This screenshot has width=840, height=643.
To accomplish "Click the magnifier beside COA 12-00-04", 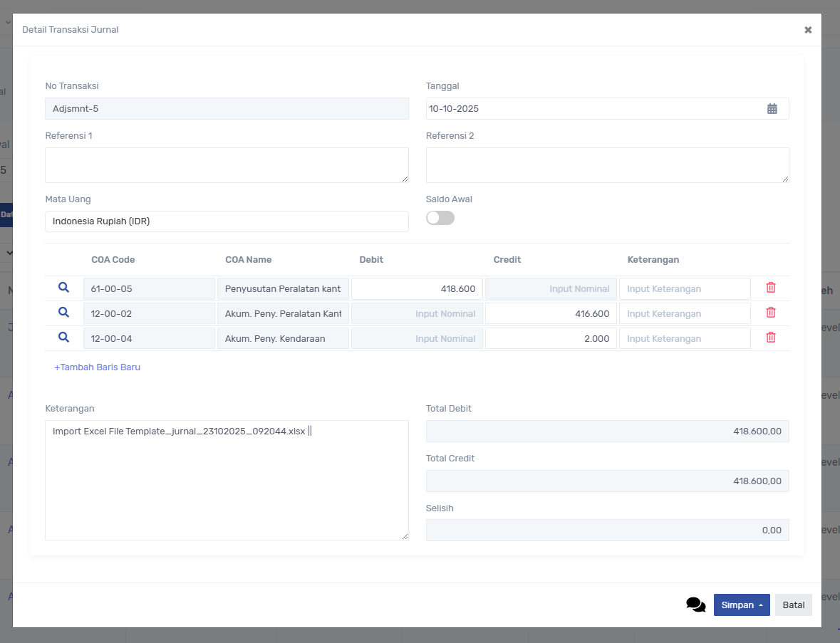I will click(x=63, y=338).
